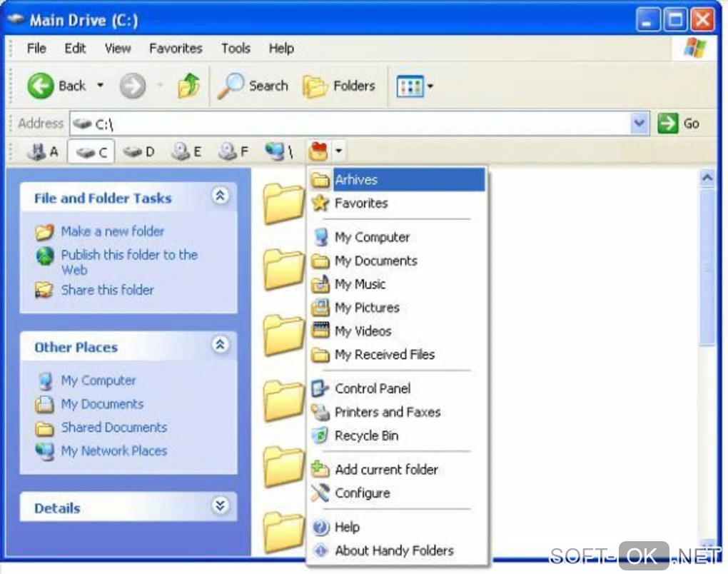Toggle Handy Folders dropdown arrow
Screen dimensions: 728x574
point(338,151)
